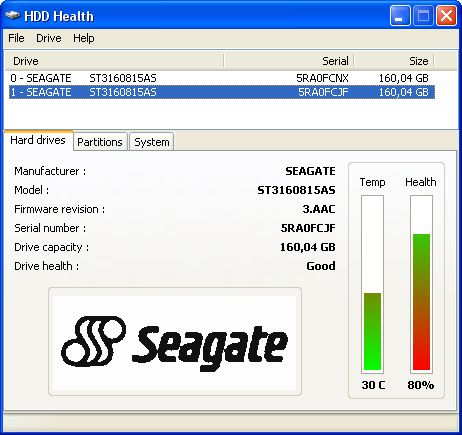Click the HDD Health window title text

[x=59, y=16]
